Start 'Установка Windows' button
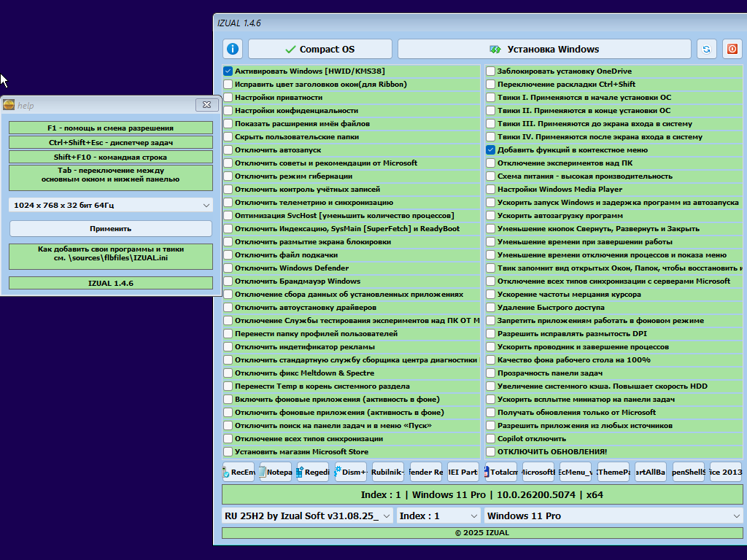Screen dimensions: 747x560 (x=544, y=49)
